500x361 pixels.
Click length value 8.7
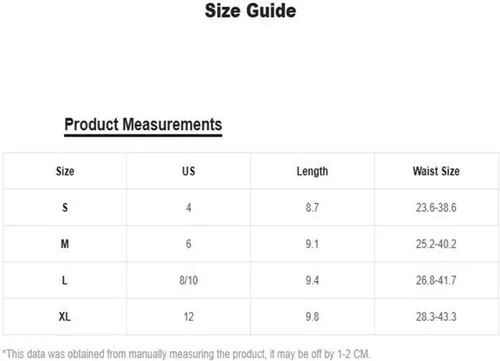point(312,207)
